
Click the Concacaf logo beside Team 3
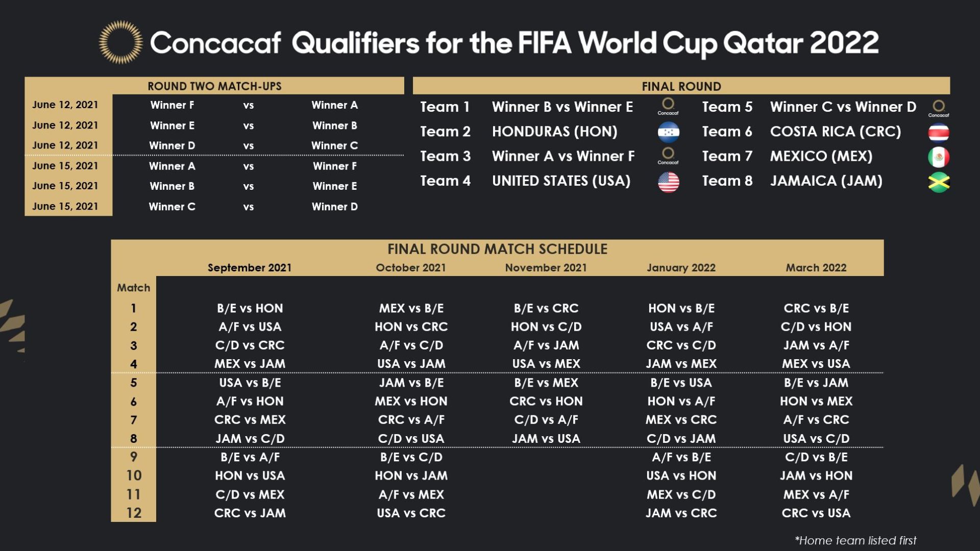pos(668,156)
